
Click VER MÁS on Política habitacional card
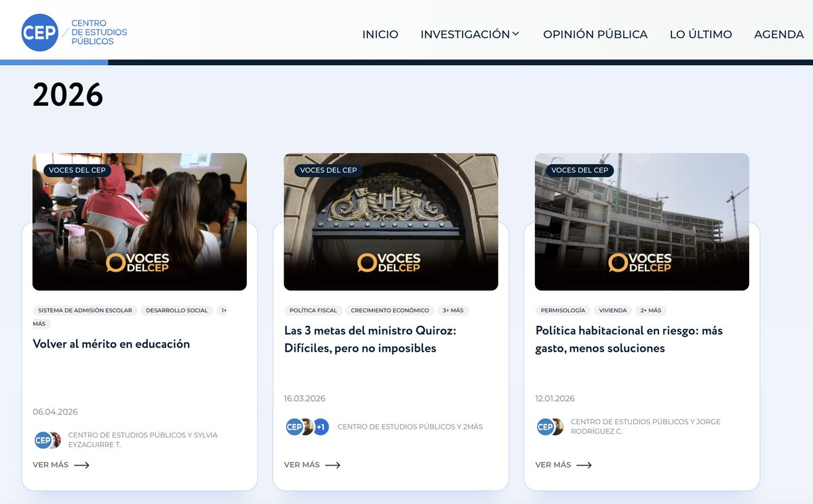tap(563, 465)
